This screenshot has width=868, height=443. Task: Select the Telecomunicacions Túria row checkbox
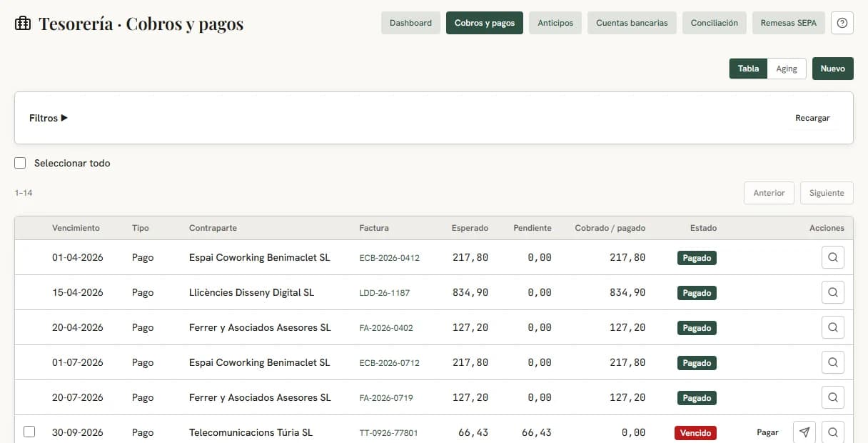(x=29, y=432)
